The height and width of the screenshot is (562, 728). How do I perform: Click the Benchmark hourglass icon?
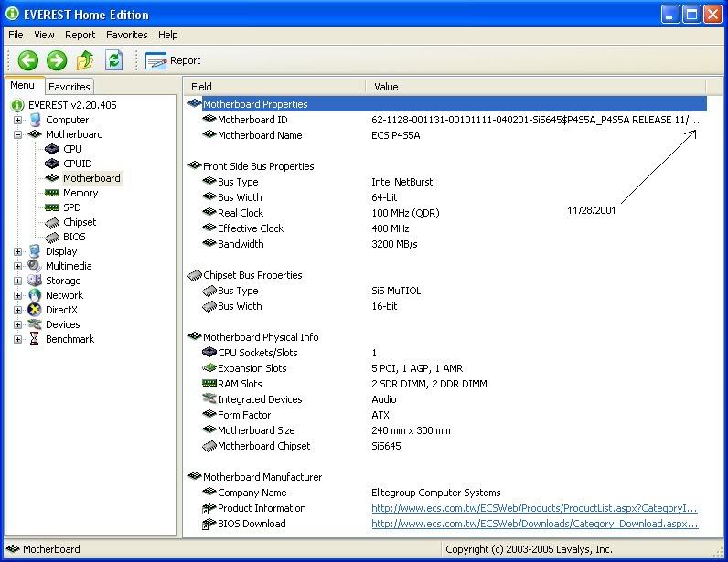[x=35, y=339]
